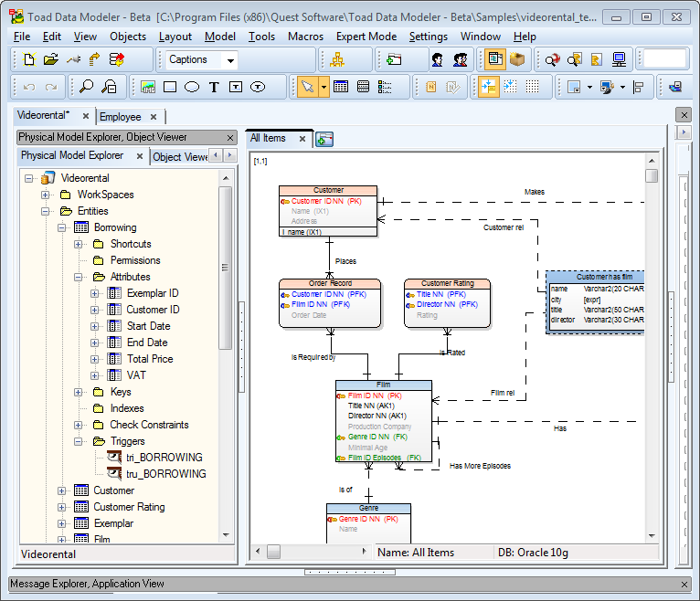The image size is (700, 601).
Task: Select the Text label T tool
Action: coord(214,87)
